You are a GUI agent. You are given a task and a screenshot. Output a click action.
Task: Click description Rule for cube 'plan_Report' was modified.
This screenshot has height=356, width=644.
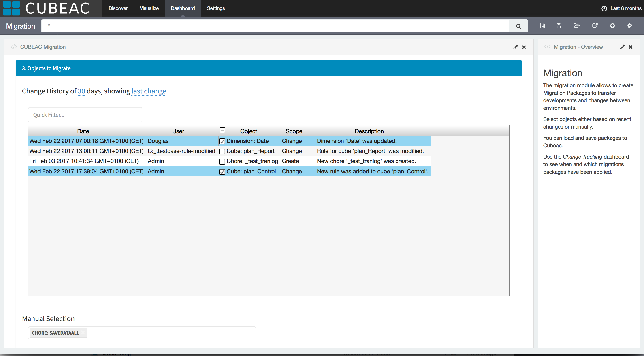370,151
